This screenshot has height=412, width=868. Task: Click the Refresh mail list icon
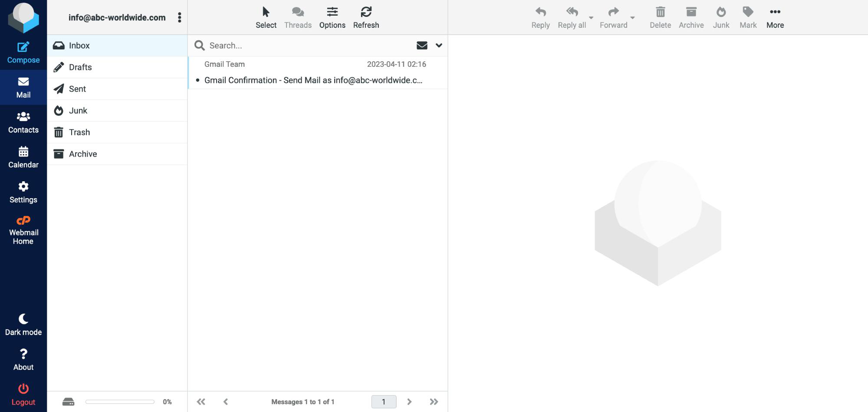[366, 17]
